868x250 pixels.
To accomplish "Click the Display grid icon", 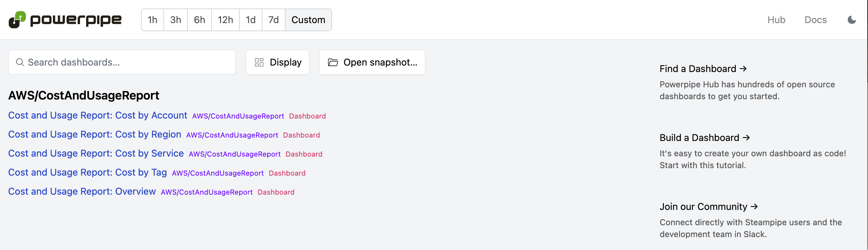I will point(259,62).
